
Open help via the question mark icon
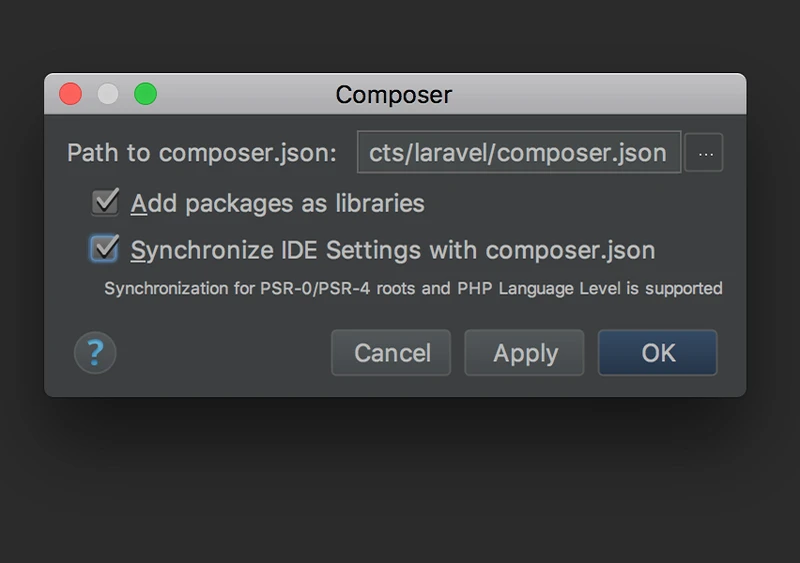point(95,353)
